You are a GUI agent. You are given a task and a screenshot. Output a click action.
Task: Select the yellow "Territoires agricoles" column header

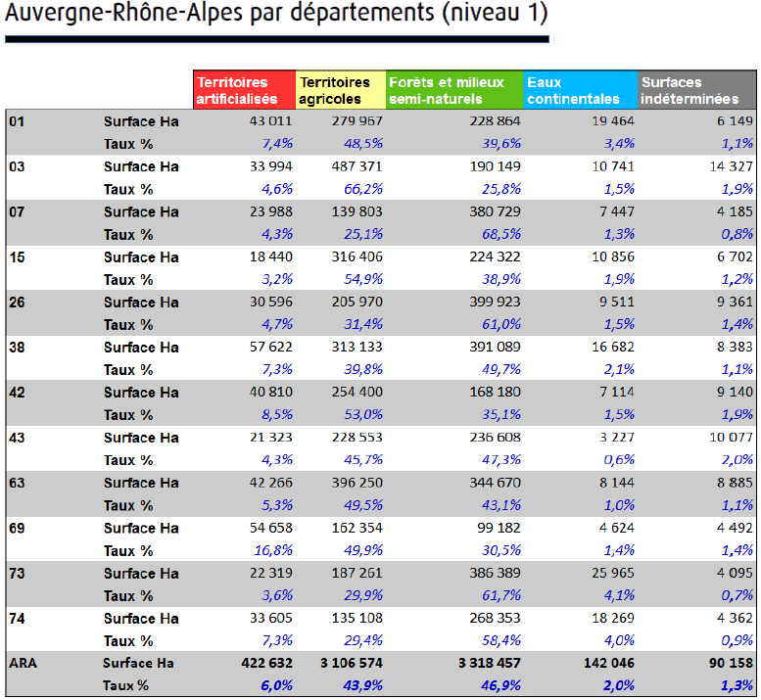(340, 90)
